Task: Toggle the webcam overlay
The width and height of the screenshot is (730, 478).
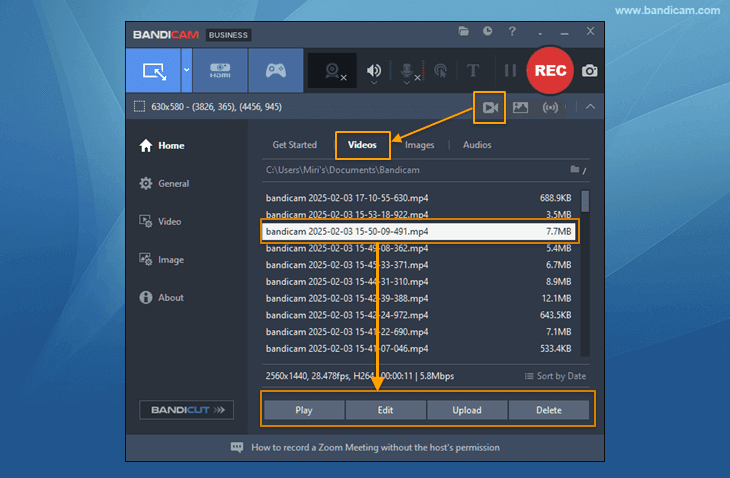Action: [x=333, y=71]
